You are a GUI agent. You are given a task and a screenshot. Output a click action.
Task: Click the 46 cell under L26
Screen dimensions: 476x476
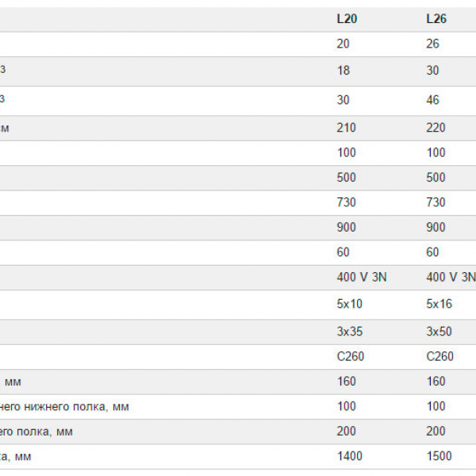[x=432, y=100]
